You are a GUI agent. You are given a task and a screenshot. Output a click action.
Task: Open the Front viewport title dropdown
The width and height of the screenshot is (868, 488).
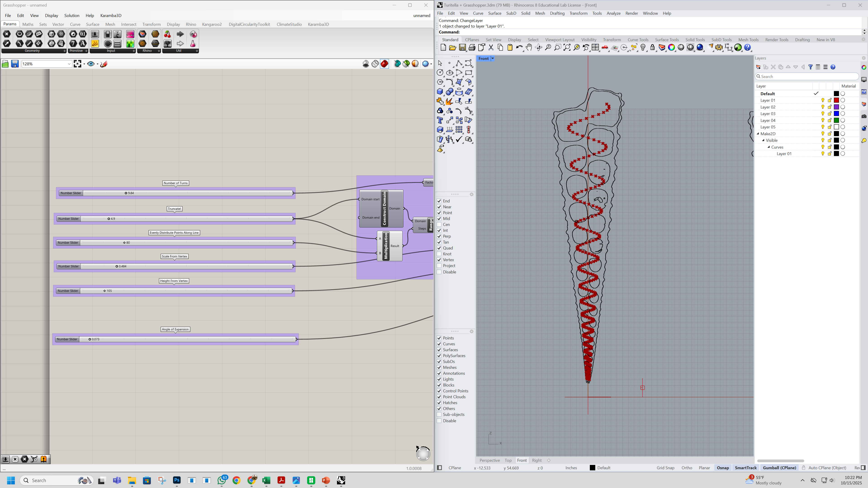coord(492,59)
